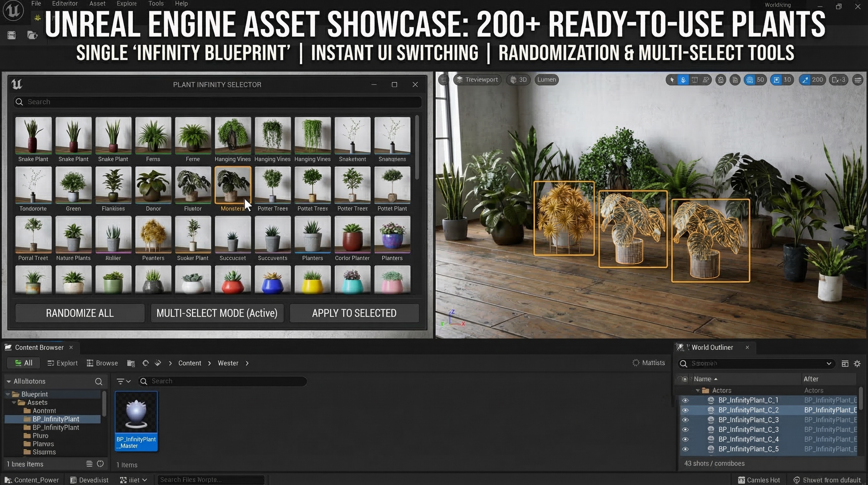This screenshot has width=868, height=485.
Task: Click the Content Browser asset search field
Action: [x=222, y=381]
